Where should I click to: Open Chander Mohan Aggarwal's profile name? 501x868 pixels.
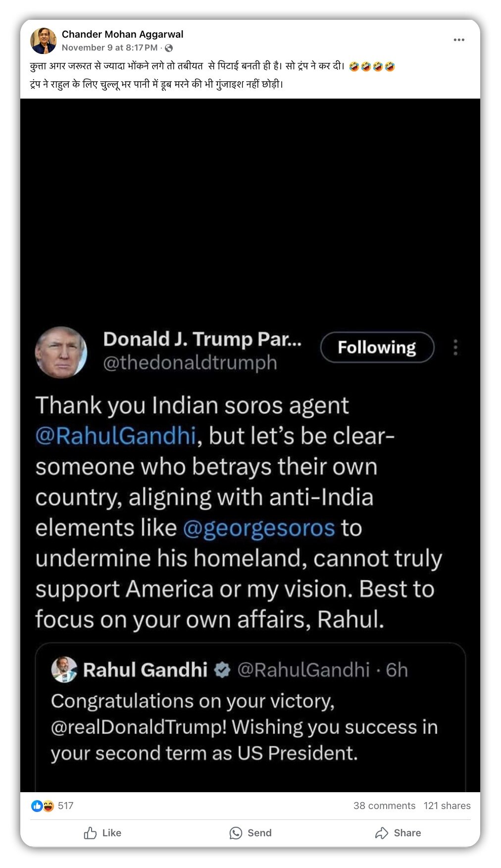pyautogui.click(x=122, y=34)
